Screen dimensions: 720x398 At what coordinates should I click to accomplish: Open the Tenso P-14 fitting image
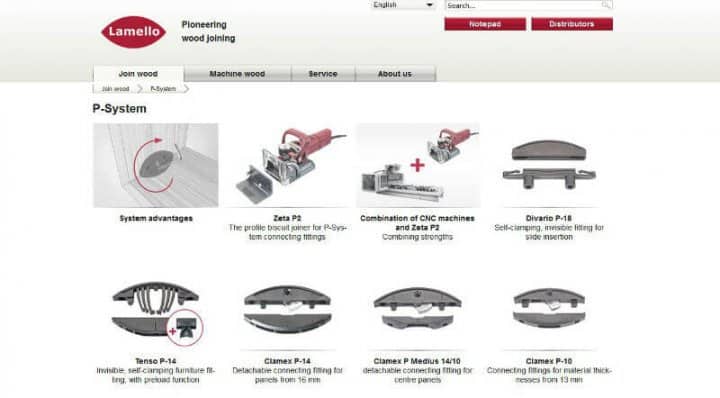pyautogui.click(x=156, y=314)
